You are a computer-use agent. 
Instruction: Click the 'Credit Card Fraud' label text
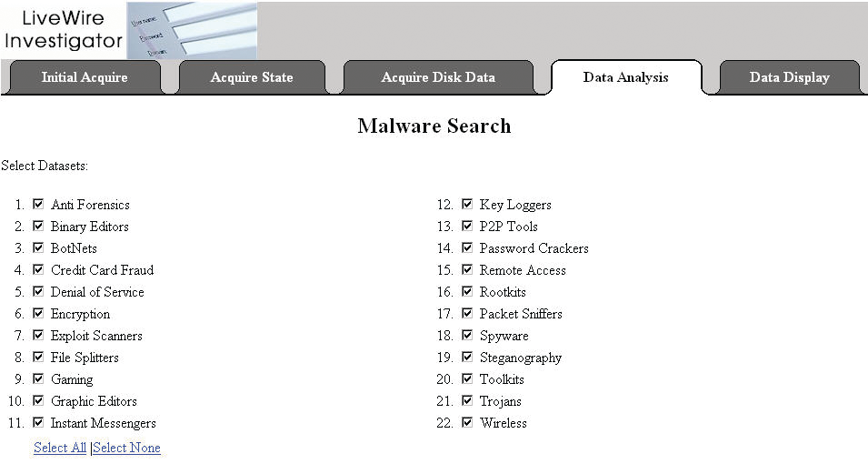103,270
